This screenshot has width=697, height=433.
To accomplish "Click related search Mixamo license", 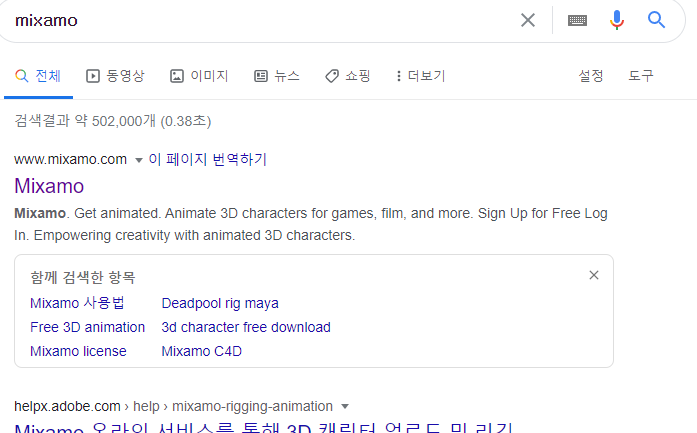I will [x=78, y=351].
